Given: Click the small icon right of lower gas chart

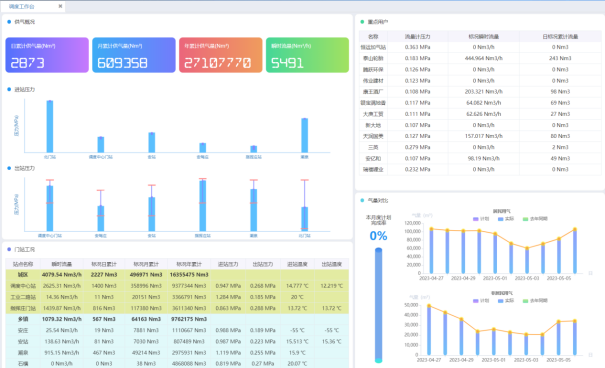Looking at the screenshot, I should 590,355.
